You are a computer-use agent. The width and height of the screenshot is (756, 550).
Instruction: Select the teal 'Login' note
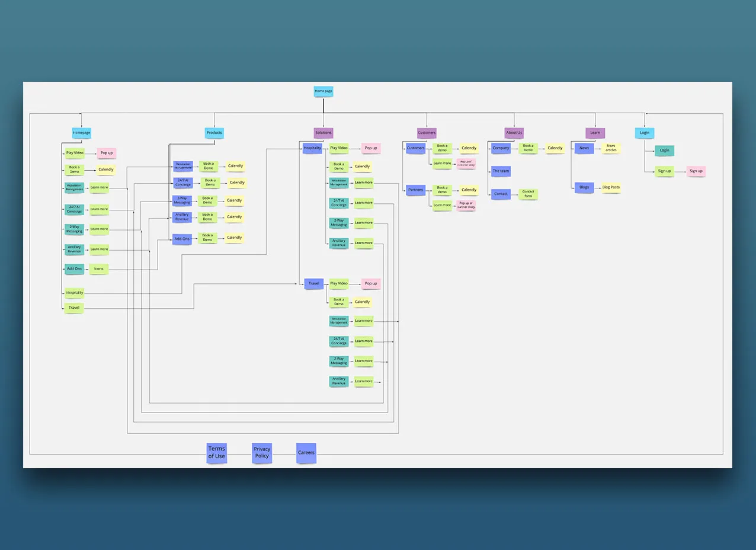pos(665,151)
